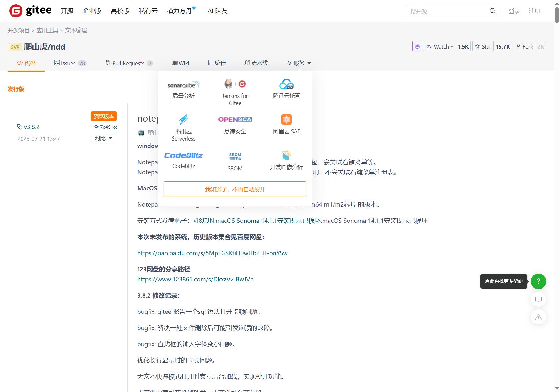
Task: Click the 1.5K watchers count
Action: [463, 46]
